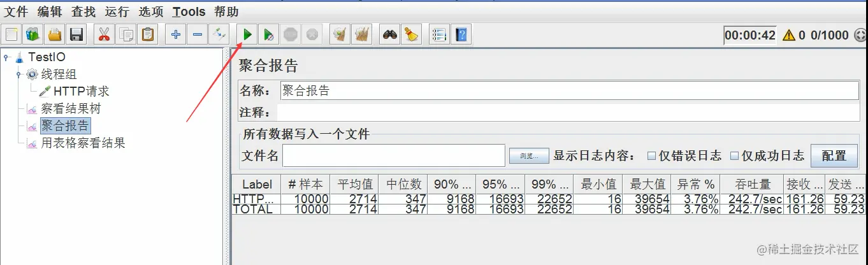Image resolution: width=868 pixels, height=265 pixels.
Task: Open Search with binoculars icon
Action: pyautogui.click(x=390, y=34)
